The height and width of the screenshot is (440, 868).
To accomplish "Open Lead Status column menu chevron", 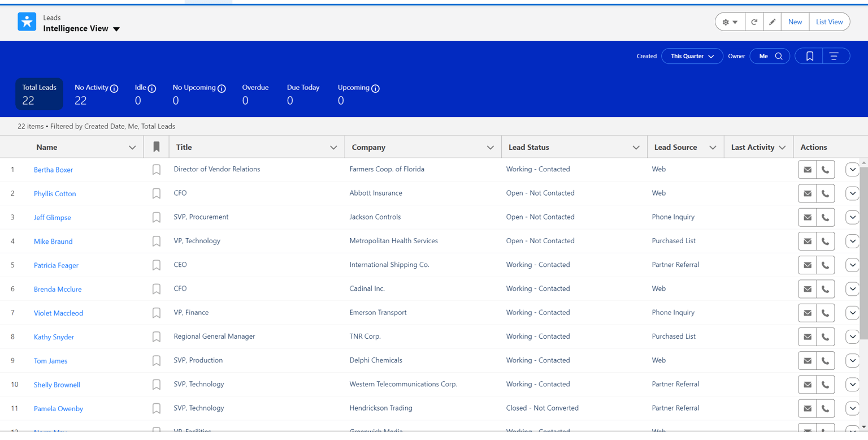I will click(x=636, y=148).
